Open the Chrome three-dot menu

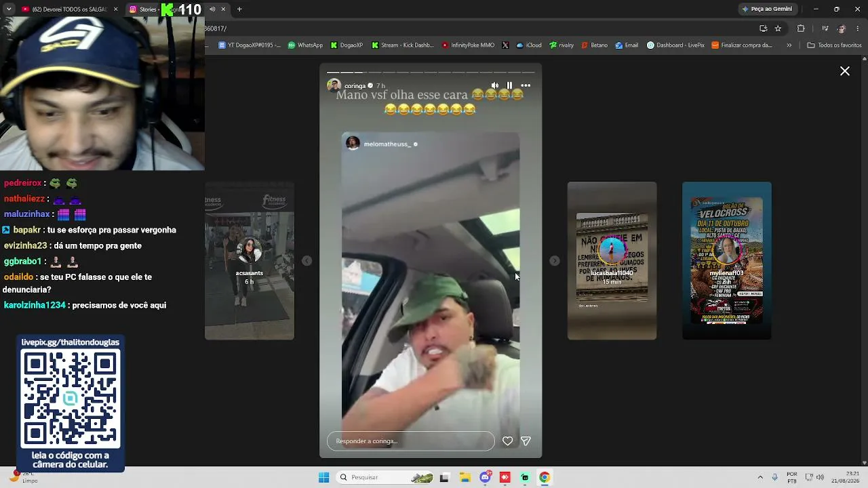coord(859,28)
